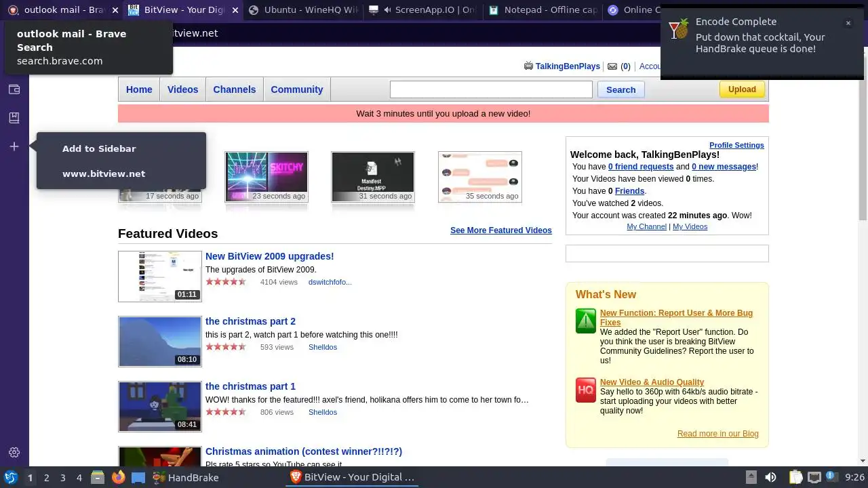Click the envelope messages icon
The image size is (868, 488).
(612, 66)
